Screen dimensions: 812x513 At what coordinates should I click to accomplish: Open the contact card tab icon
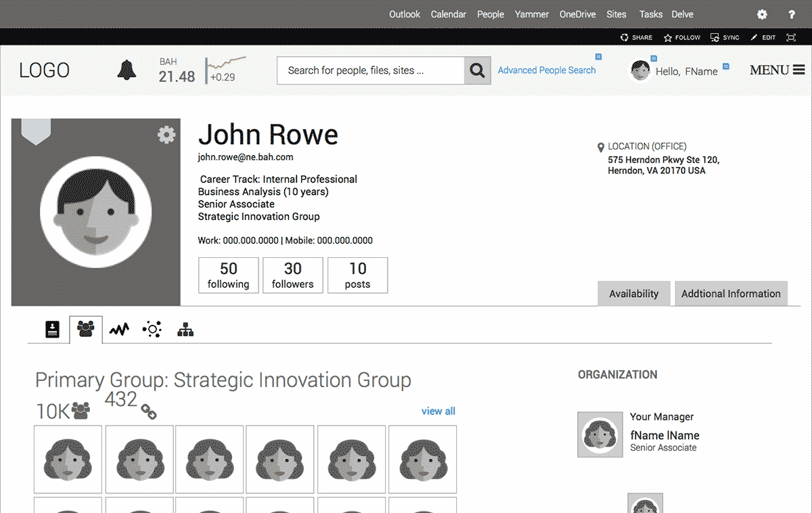click(x=52, y=330)
